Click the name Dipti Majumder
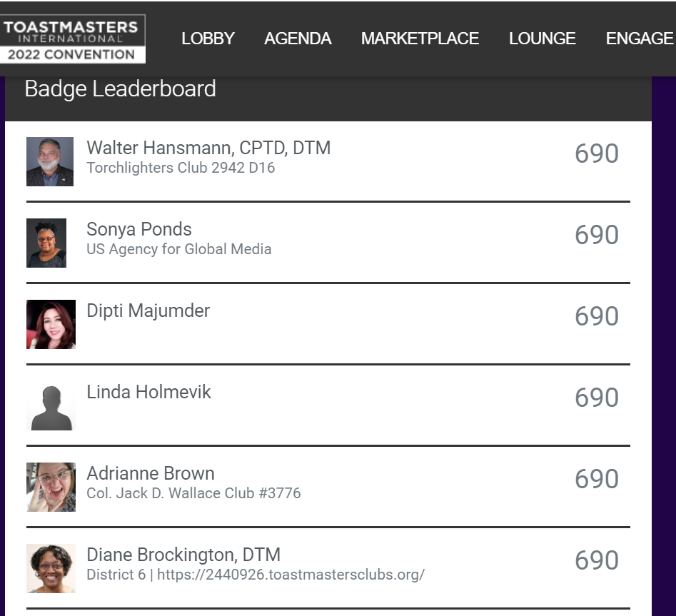The width and height of the screenshot is (676, 616). 148,310
